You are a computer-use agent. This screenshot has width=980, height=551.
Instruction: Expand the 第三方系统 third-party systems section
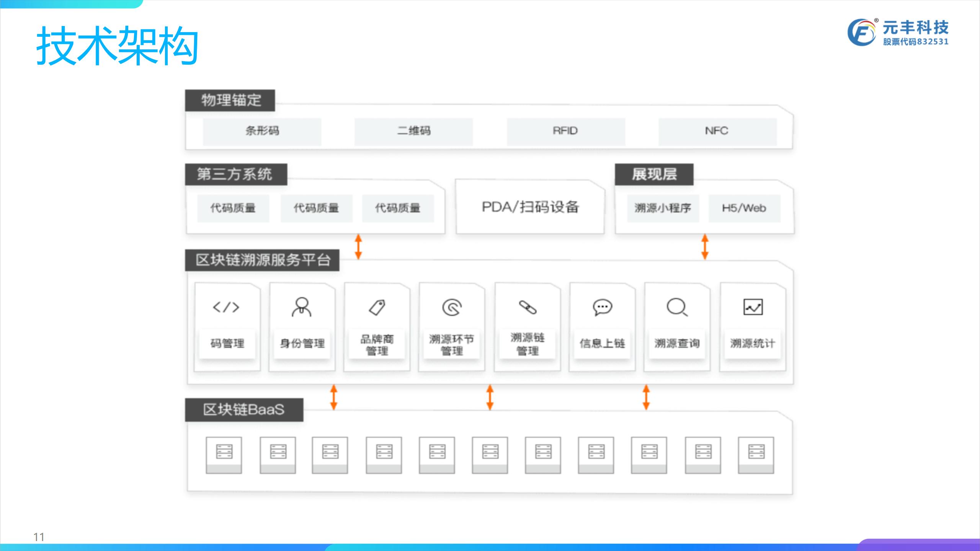click(x=234, y=175)
